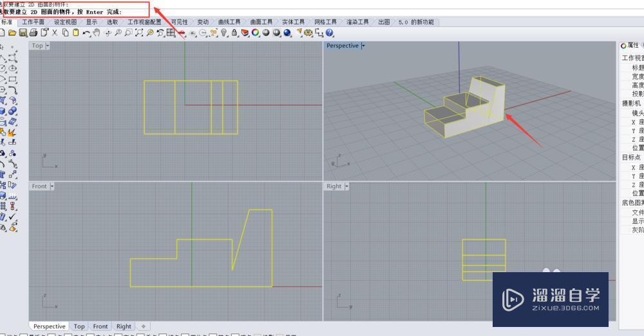Open the Front viewport title dropdown arrow

point(52,186)
